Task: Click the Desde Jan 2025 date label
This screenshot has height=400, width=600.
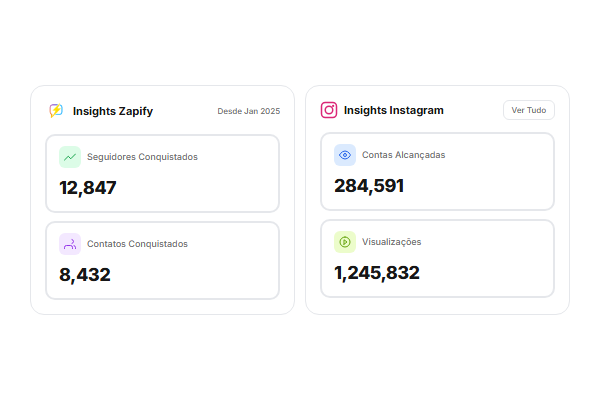Action: 249,111
